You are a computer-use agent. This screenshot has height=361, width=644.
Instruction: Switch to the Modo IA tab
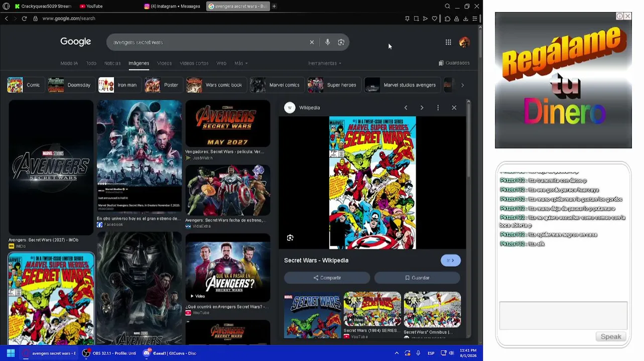(69, 63)
